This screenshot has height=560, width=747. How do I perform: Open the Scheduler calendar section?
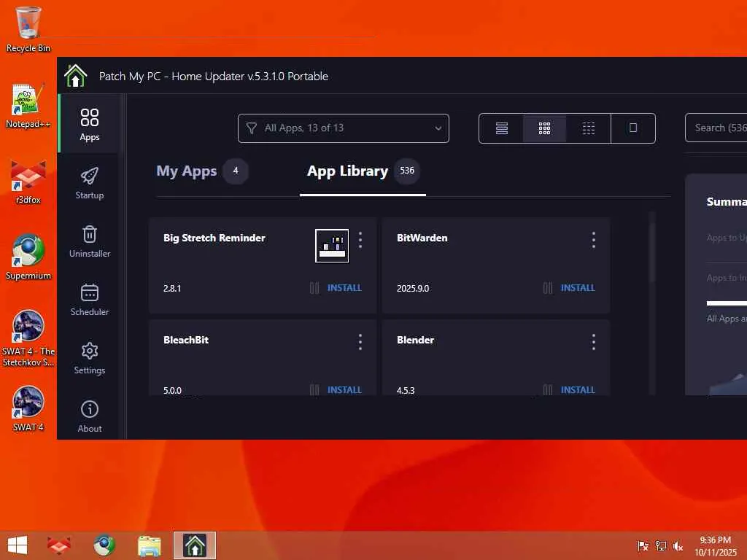pos(90,300)
